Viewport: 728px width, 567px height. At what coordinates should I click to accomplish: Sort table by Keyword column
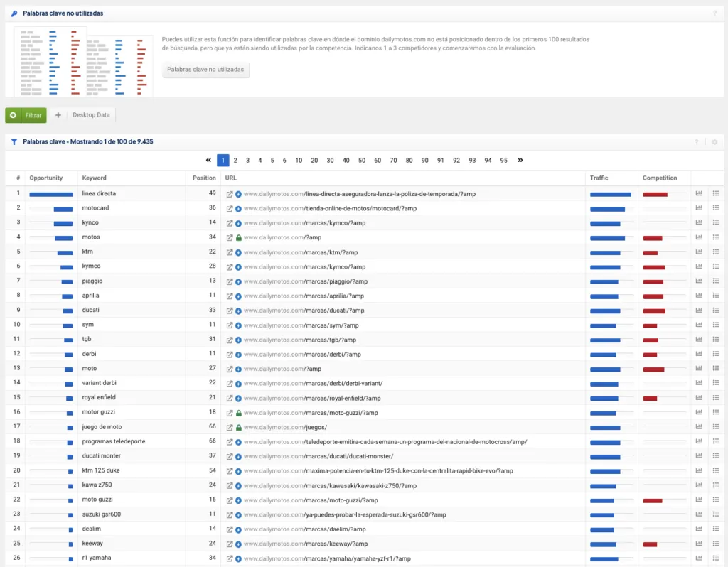(x=95, y=178)
